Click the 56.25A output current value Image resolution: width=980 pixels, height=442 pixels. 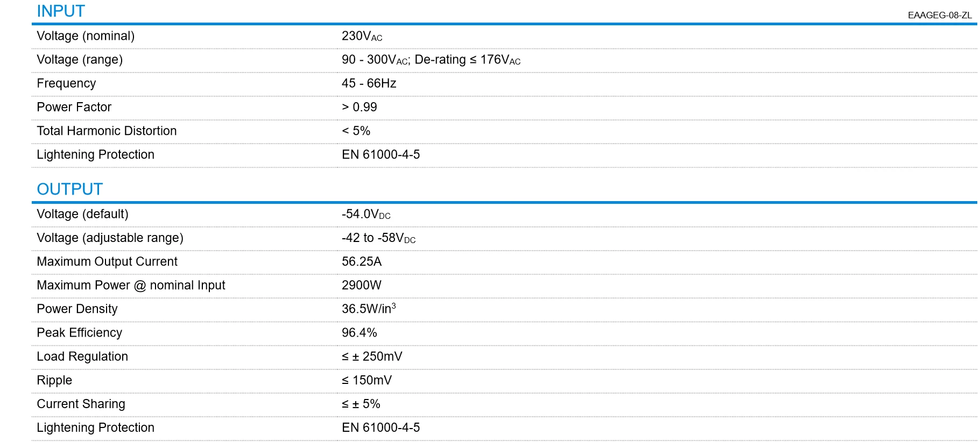click(361, 261)
